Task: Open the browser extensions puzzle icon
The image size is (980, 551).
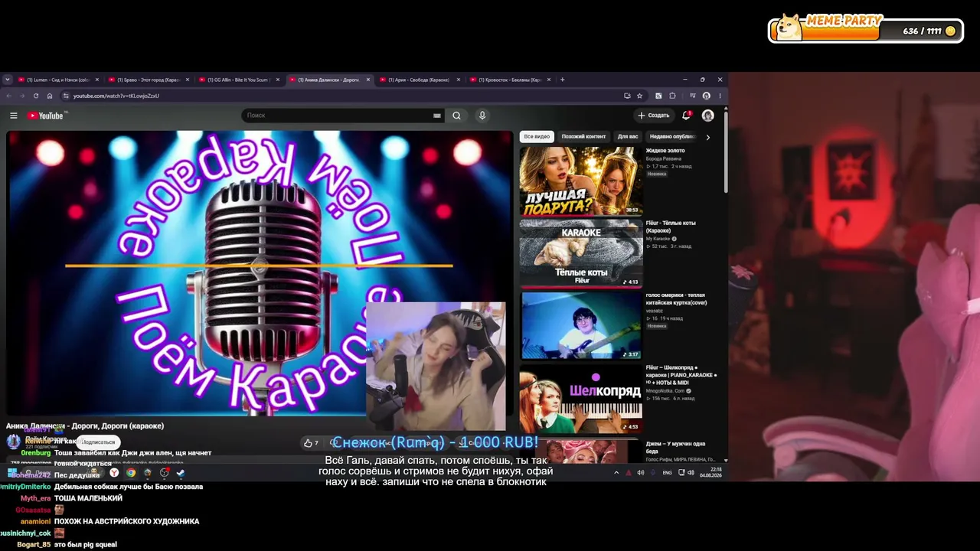Action: pyautogui.click(x=672, y=96)
